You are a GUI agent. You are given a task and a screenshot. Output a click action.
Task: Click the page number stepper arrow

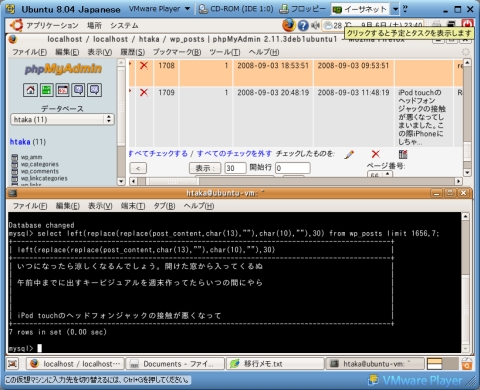(x=387, y=174)
